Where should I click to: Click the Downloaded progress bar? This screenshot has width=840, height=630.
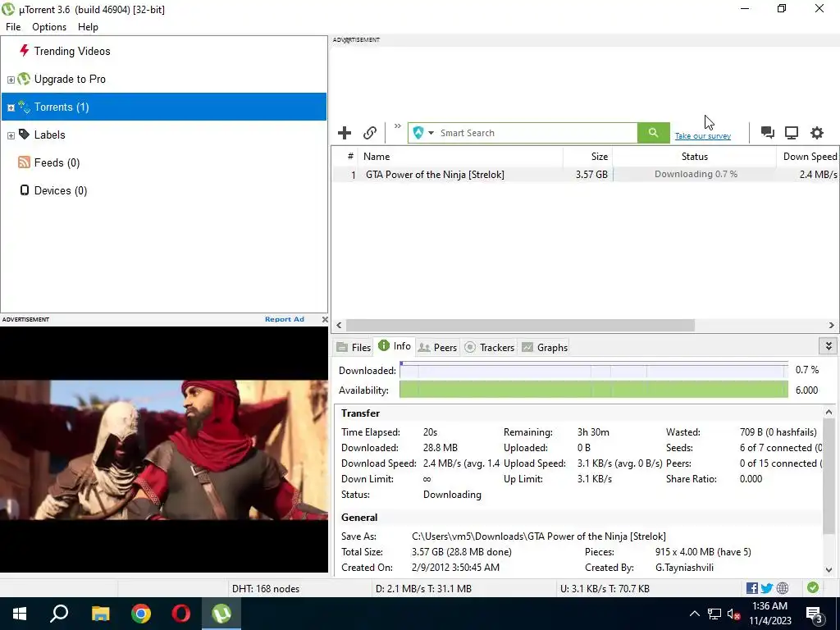click(594, 370)
